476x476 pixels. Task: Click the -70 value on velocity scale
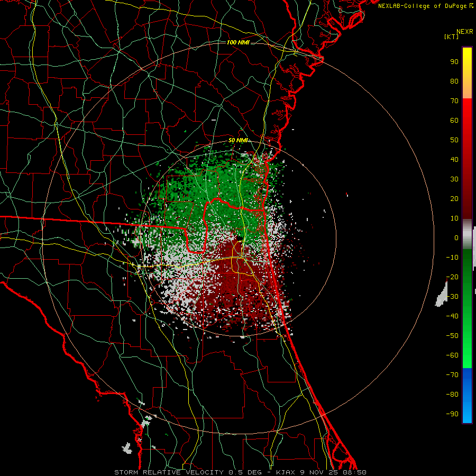452,375
